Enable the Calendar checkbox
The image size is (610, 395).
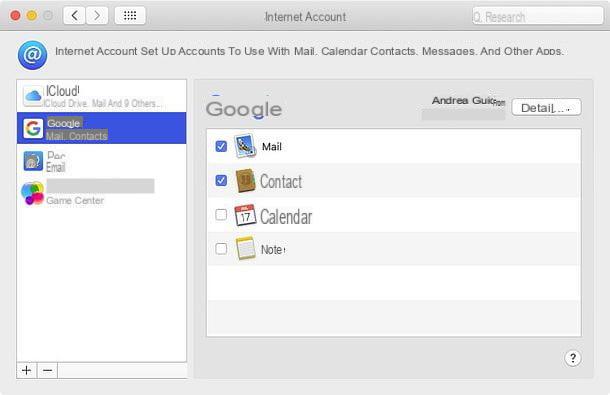click(x=221, y=214)
